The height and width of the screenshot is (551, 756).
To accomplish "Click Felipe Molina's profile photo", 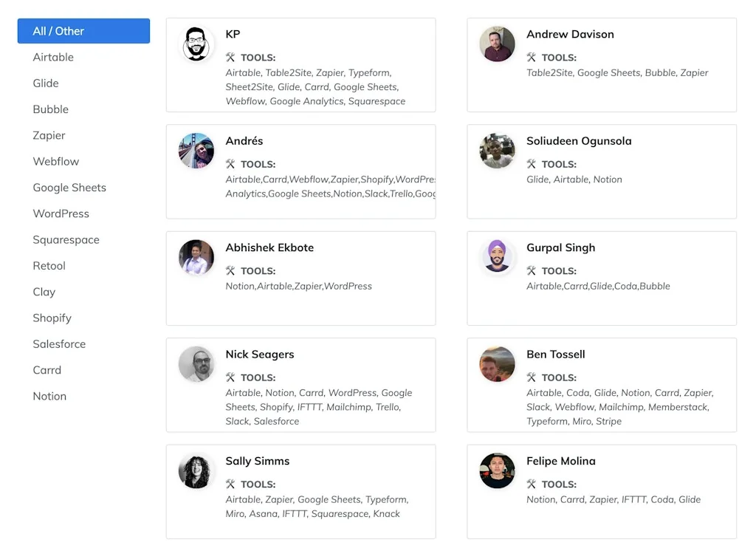I will 497,470.
